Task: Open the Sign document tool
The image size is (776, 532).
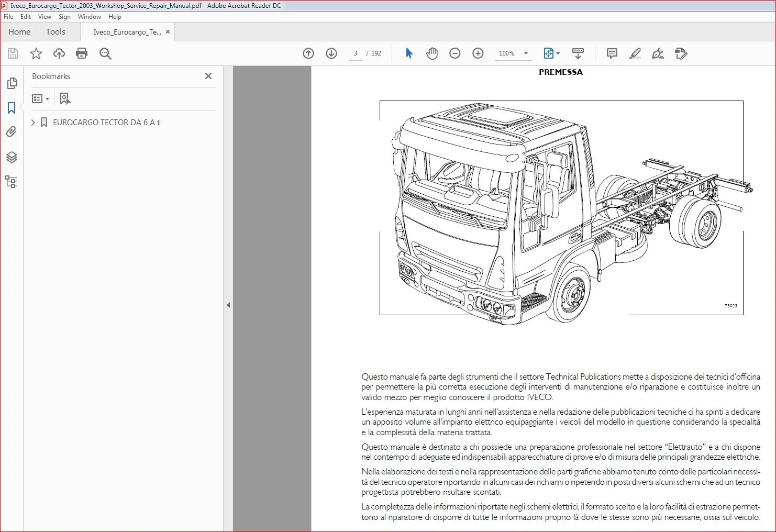Action: [658, 53]
